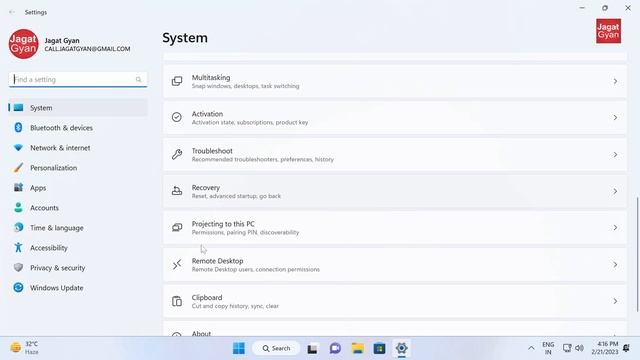
Task: Open the Multitasking settings
Action: pos(395,81)
